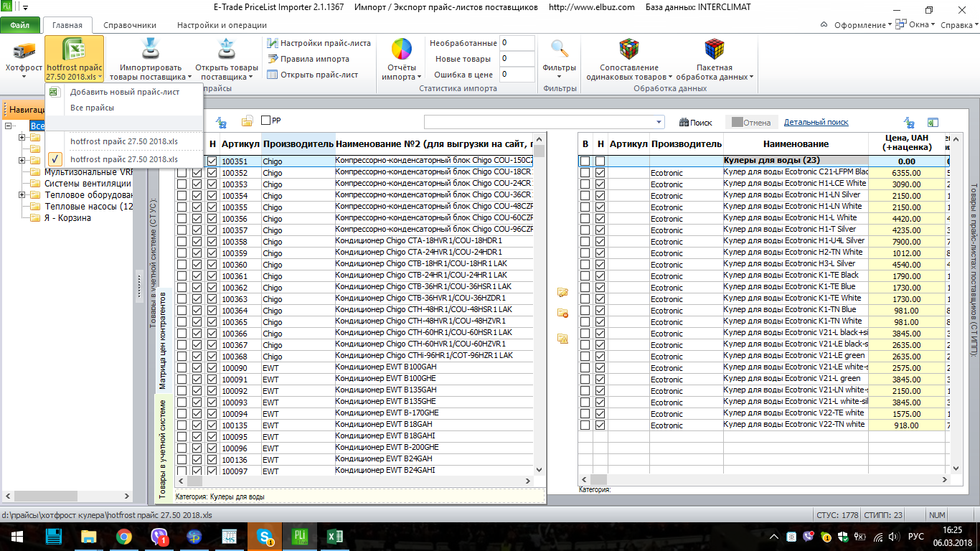Expand the Тепловое оборудование tree node
The height and width of the screenshot is (551, 980).
click(22, 195)
